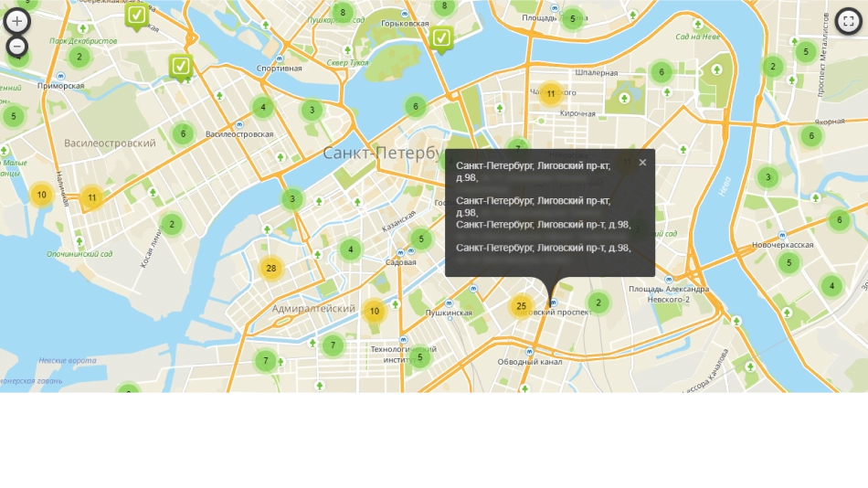Image resolution: width=868 pixels, height=488 pixels.
Task: Open checkmark marker above Парк Декабристов
Action: click(x=136, y=14)
